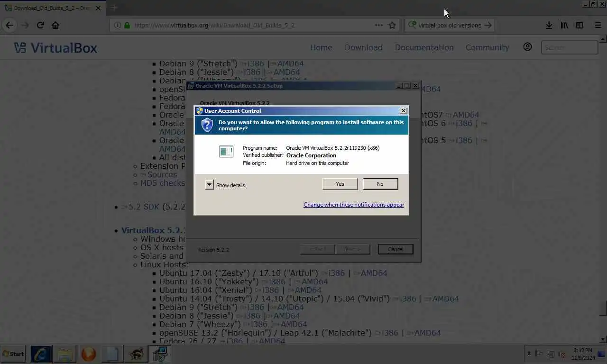This screenshot has width=607, height=364.
Task: Open Debian 7 Wheezy AMD64 link at bottom
Action: [x=291, y=324]
